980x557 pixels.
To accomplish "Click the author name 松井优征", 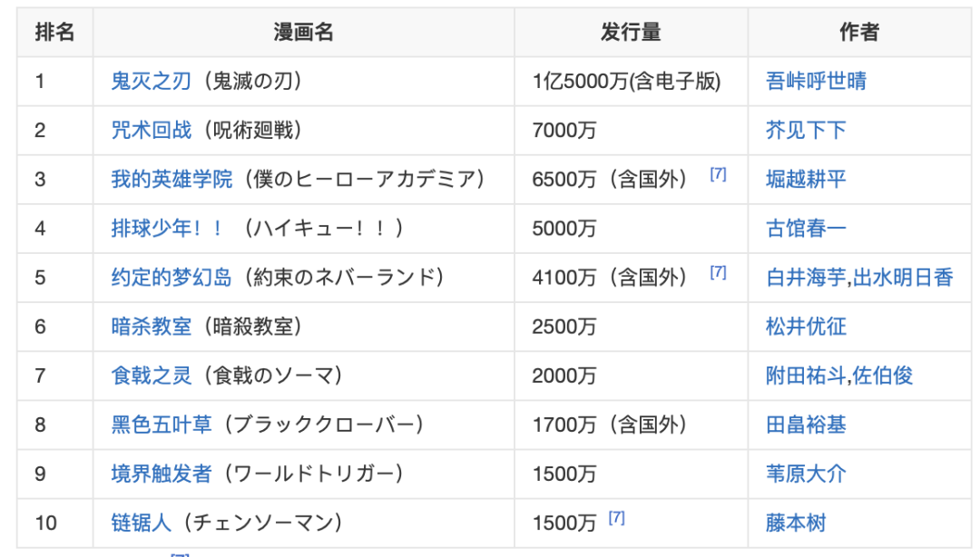I will 806,327.
